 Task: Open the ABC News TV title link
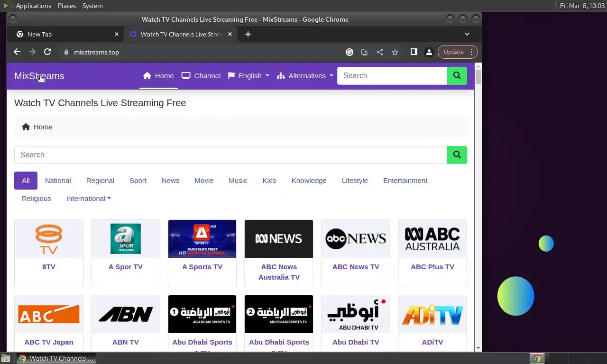(356, 267)
